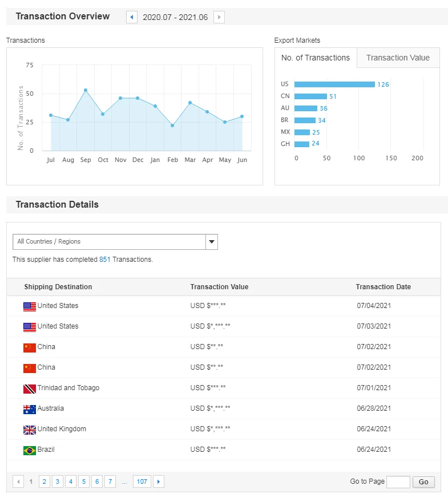Jump to page 107
Image resolution: width=448 pixels, height=498 pixels.
point(142,482)
